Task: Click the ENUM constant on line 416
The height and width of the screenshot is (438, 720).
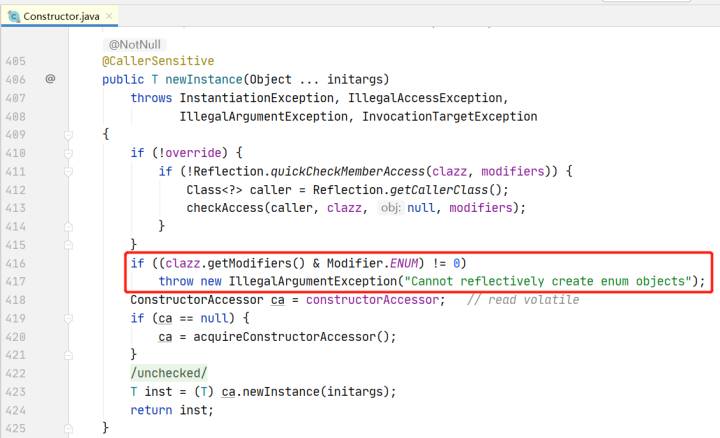Action: tap(404, 263)
